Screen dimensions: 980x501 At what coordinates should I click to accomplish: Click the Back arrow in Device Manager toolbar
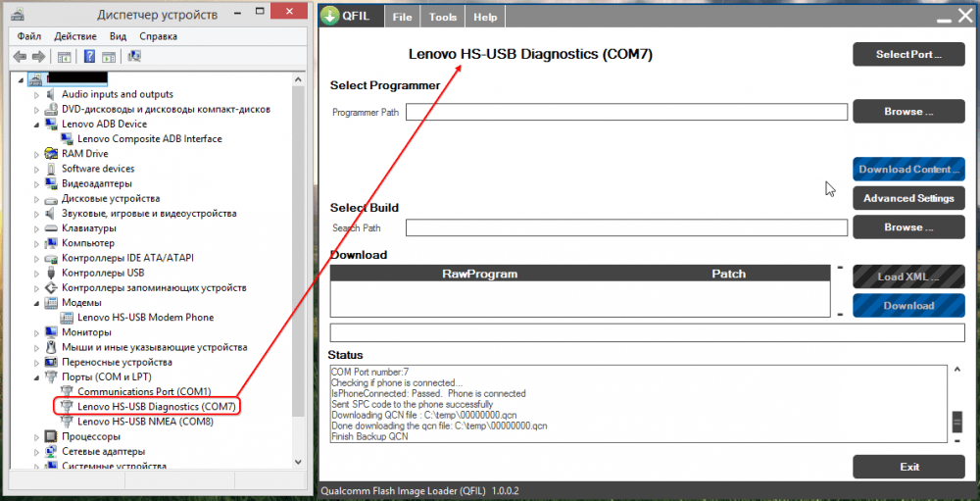(x=20, y=56)
